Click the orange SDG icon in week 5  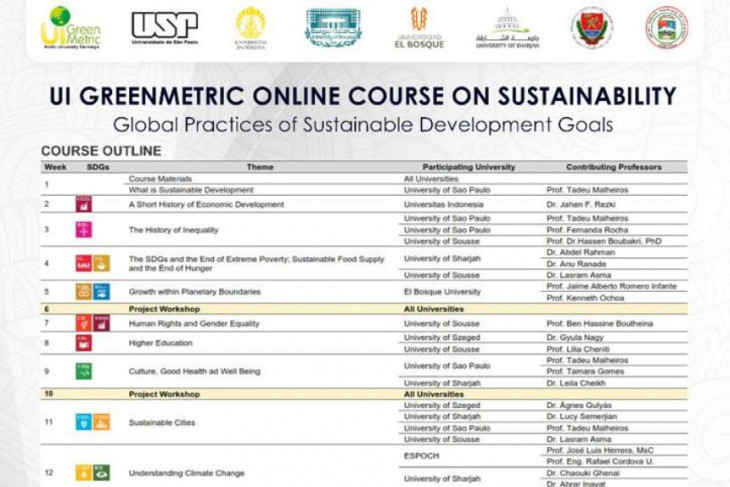(84, 291)
